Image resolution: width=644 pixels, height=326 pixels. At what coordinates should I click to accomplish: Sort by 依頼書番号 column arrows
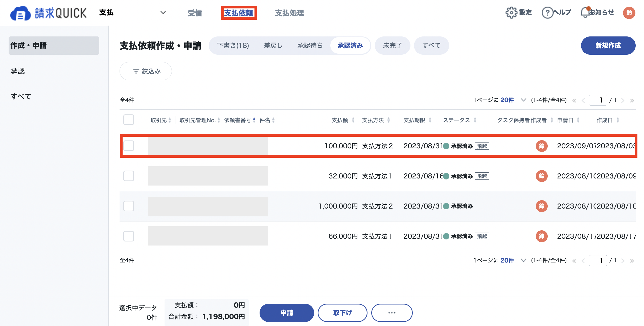254,120
